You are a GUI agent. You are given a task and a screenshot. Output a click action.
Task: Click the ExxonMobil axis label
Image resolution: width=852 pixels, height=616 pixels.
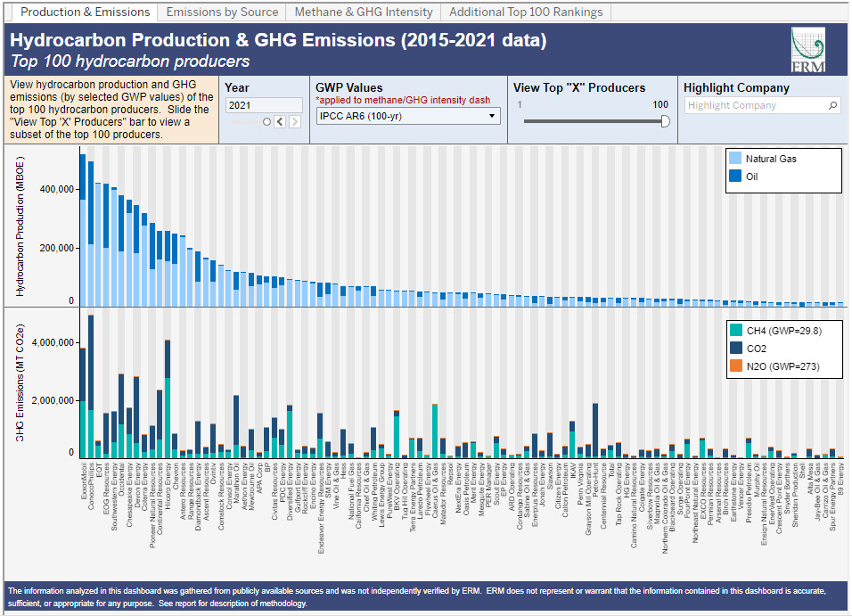(x=84, y=481)
